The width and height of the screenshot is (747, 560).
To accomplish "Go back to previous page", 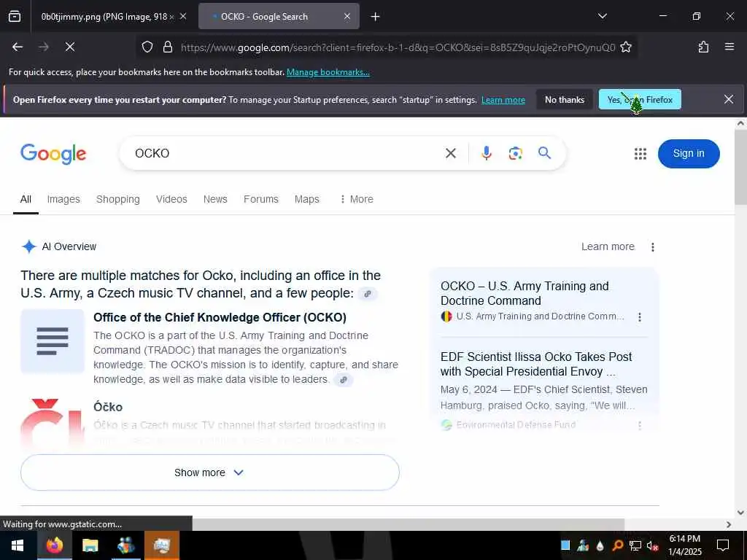I will [x=18, y=47].
